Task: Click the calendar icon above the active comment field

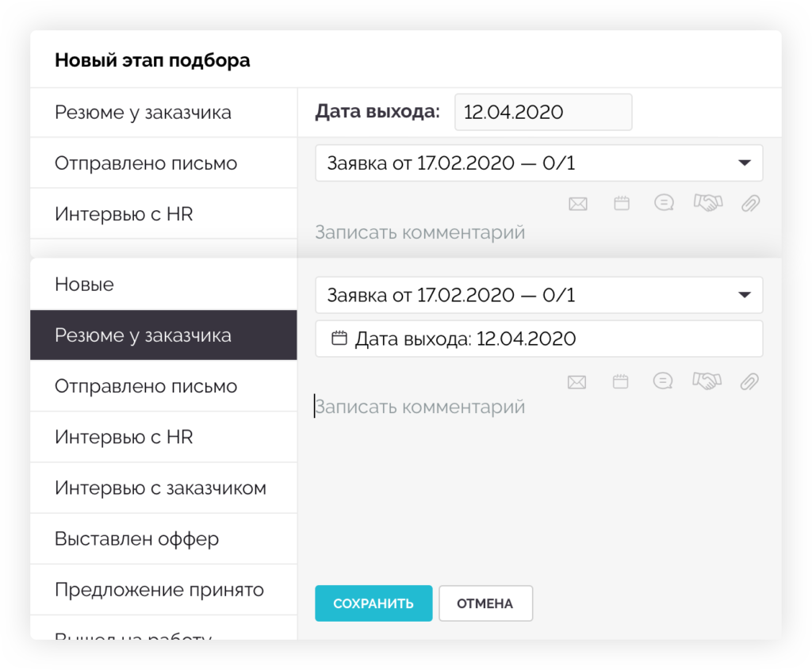Action: click(x=621, y=382)
